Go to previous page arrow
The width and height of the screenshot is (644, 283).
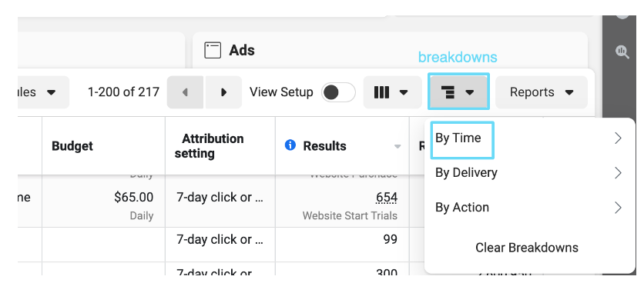point(185,92)
